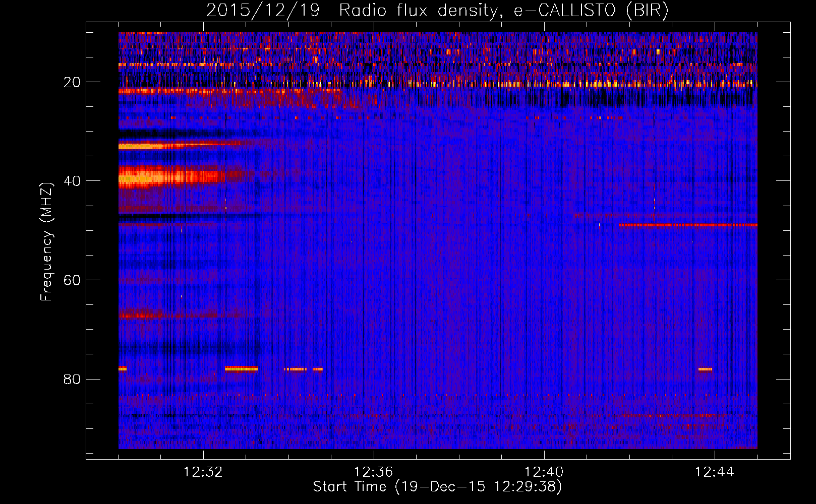Click the 12:36 time tick label
Viewport: 816px width, 504px height.
click(x=374, y=472)
